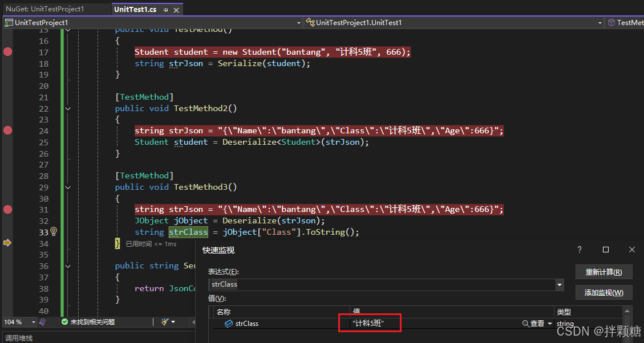644x343 pixels.
Task: Open the UnitTestProject1 project dropdown
Action: pyautogui.click(x=298, y=23)
